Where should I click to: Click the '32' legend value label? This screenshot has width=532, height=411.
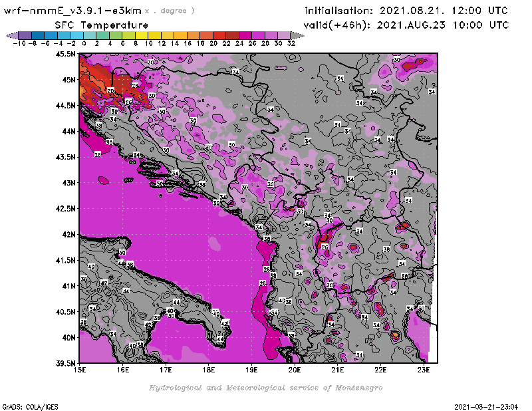tap(291, 43)
